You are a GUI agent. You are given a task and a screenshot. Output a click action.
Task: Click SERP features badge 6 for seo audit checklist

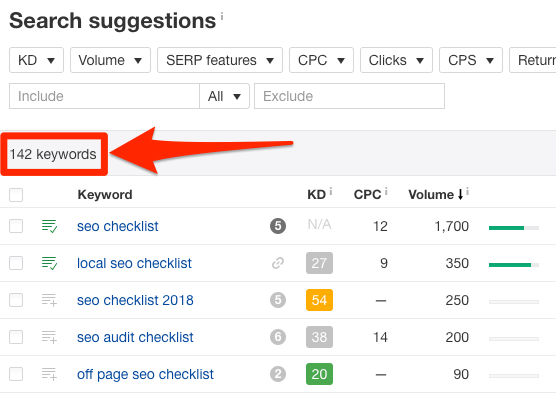[x=278, y=337]
